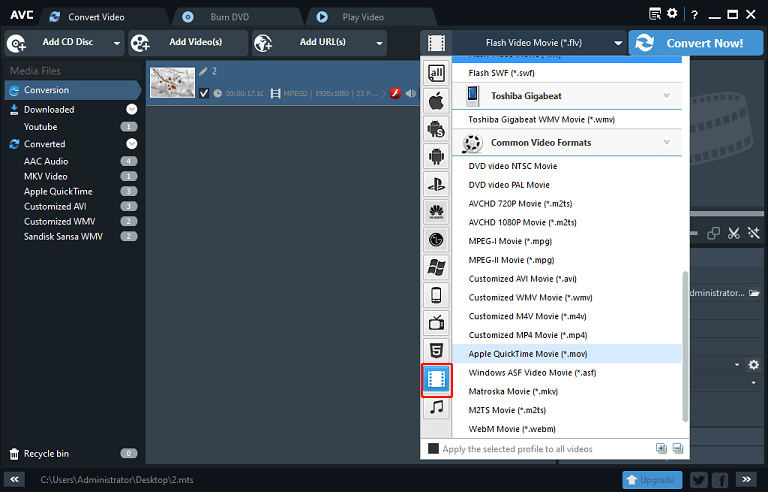Screen dimensions: 768x492
Task: Choose Windows ASF Video Movie (*.asf) format
Action: tap(567, 373)
